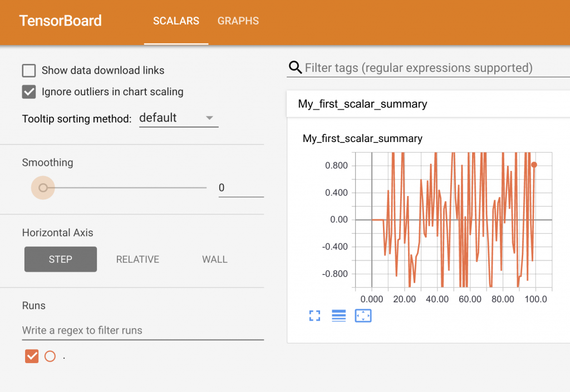The width and height of the screenshot is (570, 392).
Task: Click the fit domain to data icon
Action: pyautogui.click(x=363, y=316)
